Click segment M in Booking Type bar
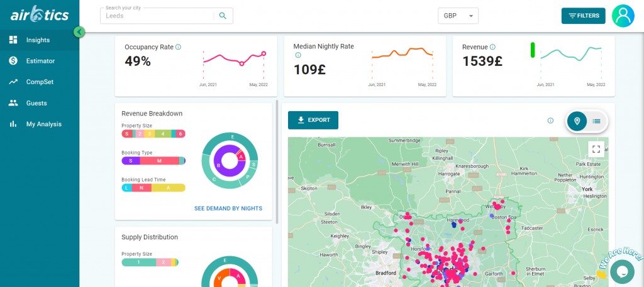The width and height of the screenshot is (644, 287). click(159, 161)
